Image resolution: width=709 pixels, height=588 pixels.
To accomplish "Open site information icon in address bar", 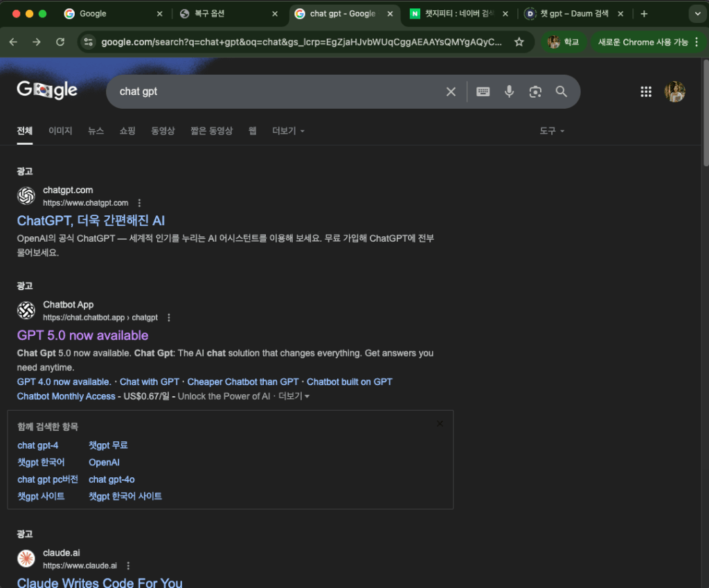I will [x=89, y=42].
